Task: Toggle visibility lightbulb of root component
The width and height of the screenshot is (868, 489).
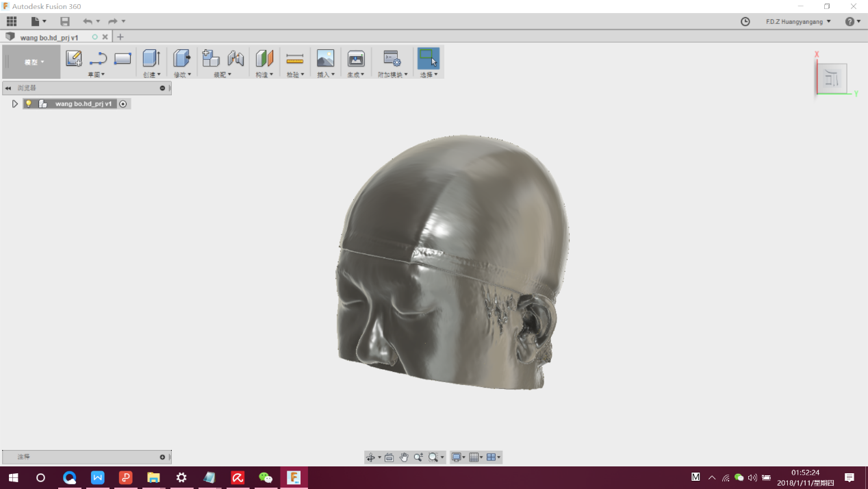Action: 29,104
